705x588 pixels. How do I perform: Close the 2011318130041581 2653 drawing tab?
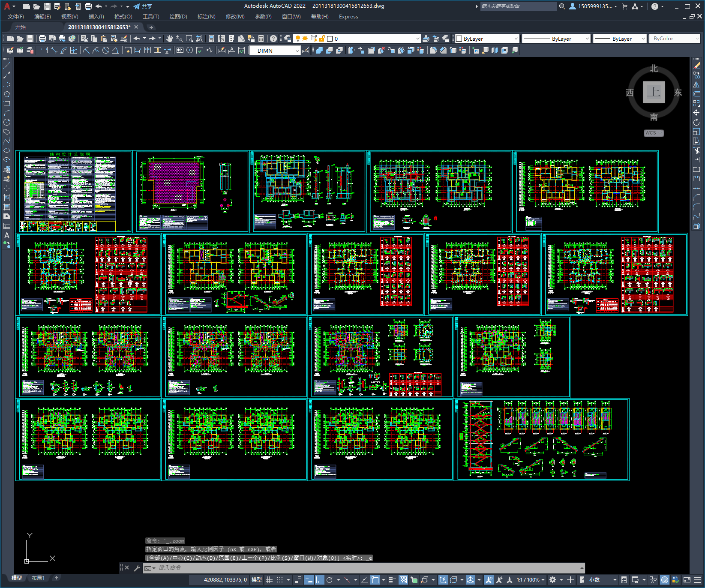(x=136, y=27)
